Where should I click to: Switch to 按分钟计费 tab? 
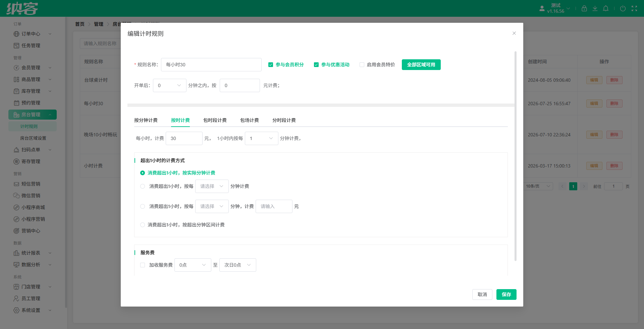coord(146,120)
